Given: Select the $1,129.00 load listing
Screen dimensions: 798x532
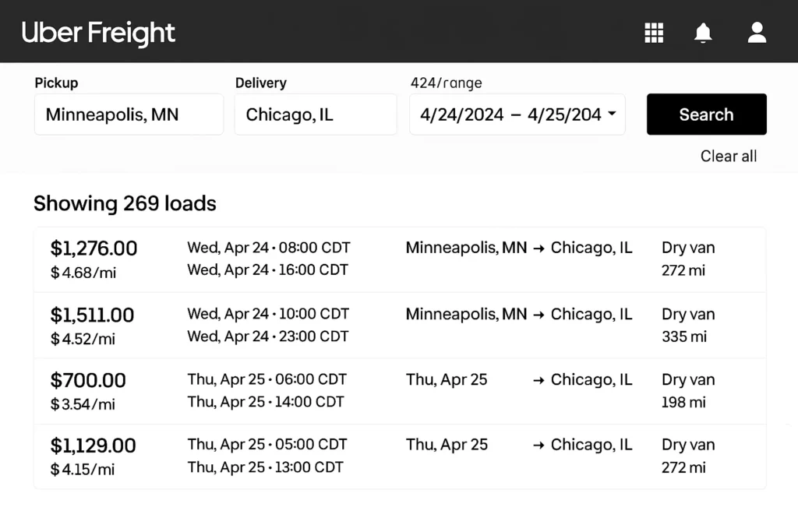Looking at the screenshot, I should coord(399,456).
